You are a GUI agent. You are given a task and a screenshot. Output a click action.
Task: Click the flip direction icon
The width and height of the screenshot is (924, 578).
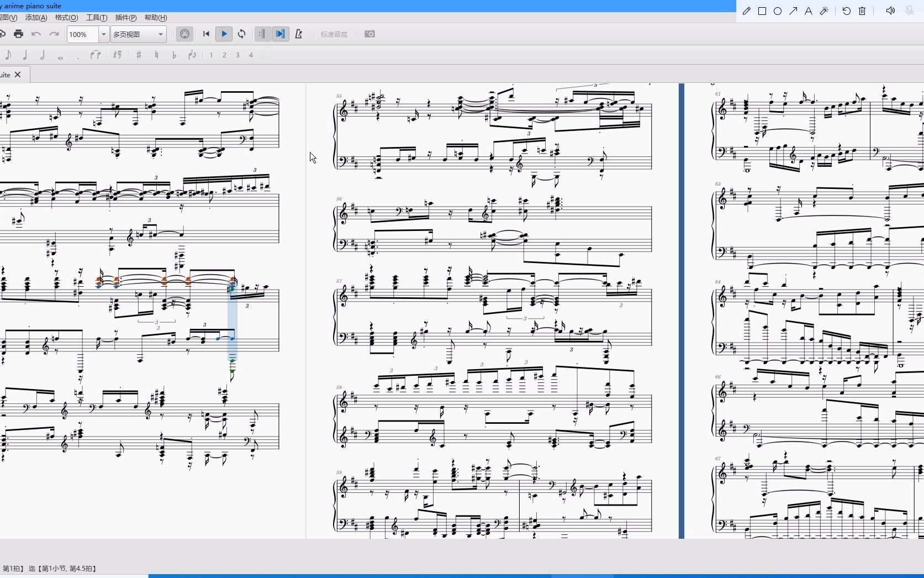192,55
